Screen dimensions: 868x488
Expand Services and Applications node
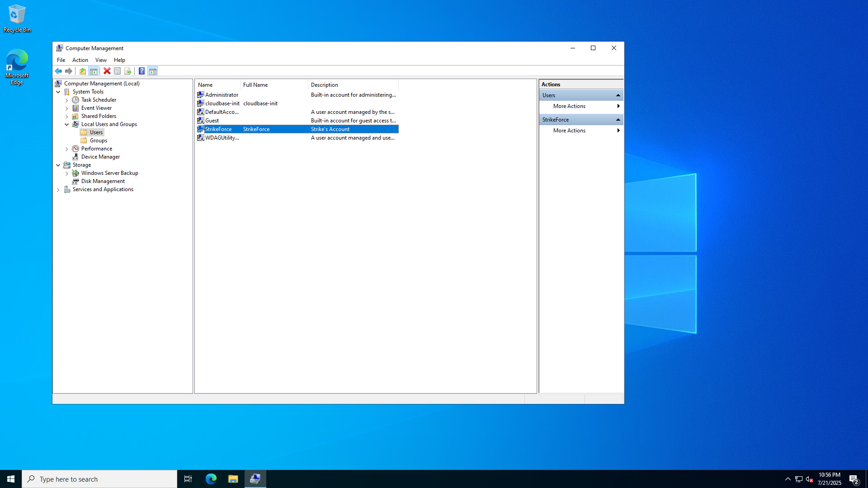(58, 190)
